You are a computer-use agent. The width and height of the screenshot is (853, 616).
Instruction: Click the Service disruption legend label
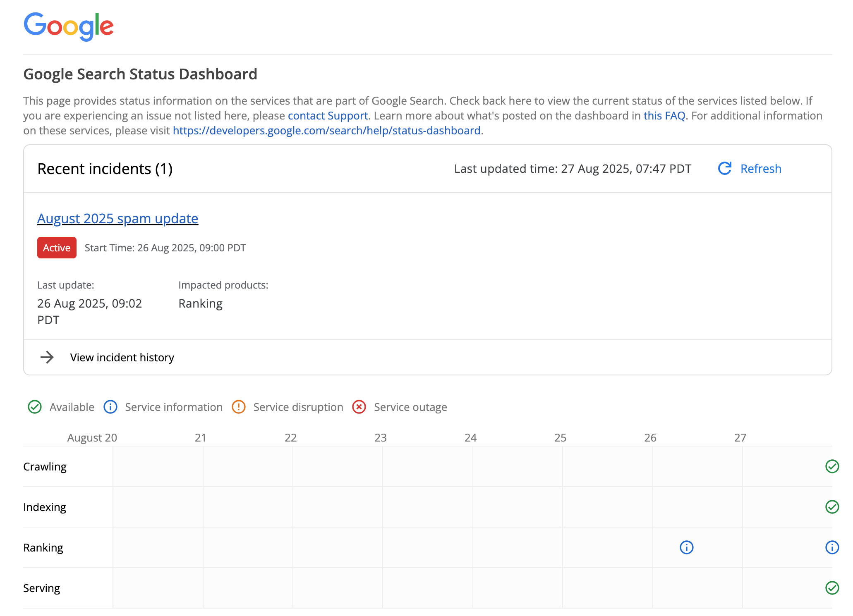click(298, 407)
